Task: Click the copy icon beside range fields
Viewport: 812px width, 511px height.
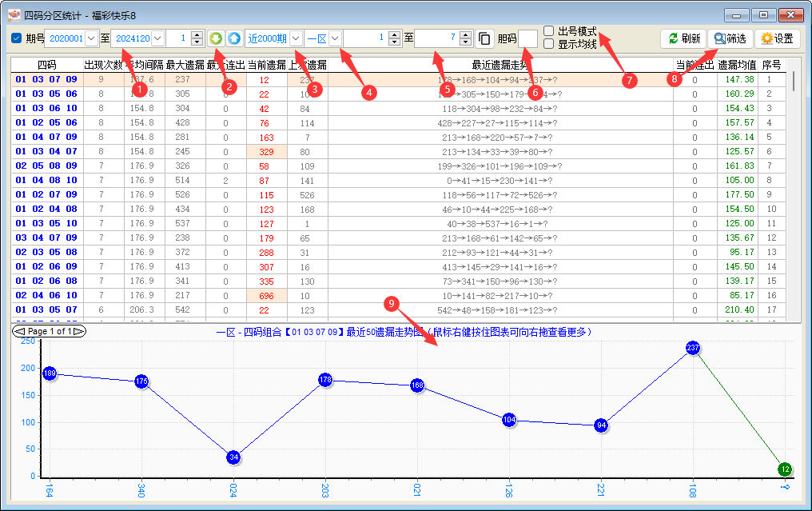Action: point(484,38)
